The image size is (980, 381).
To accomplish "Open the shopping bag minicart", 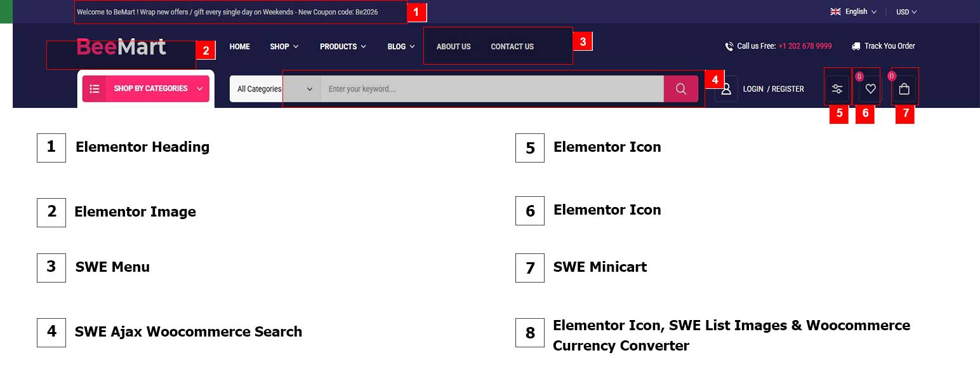I will (904, 89).
